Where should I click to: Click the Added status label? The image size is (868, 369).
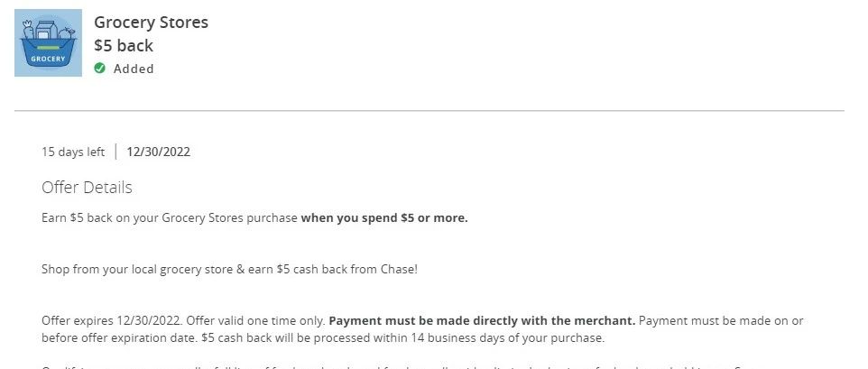pyautogui.click(x=134, y=69)
